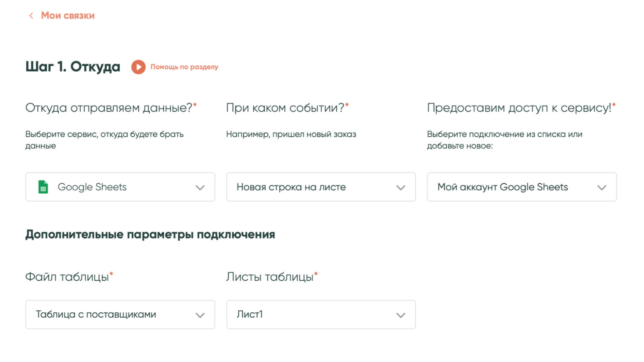The width and height of the screenshot is (644, 362).
Task: Click the chevron in the Лист1 dropdown
Action: [401, 315]
